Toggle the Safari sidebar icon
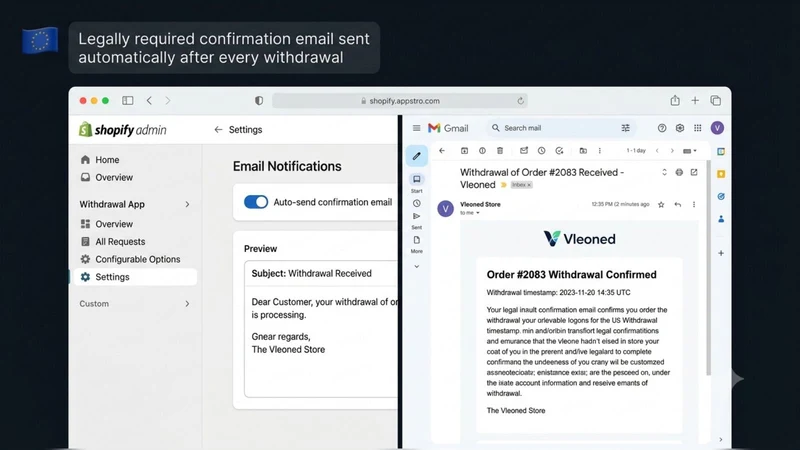The width and height of the screenshot is (800, 450). [x=128, y=101]
